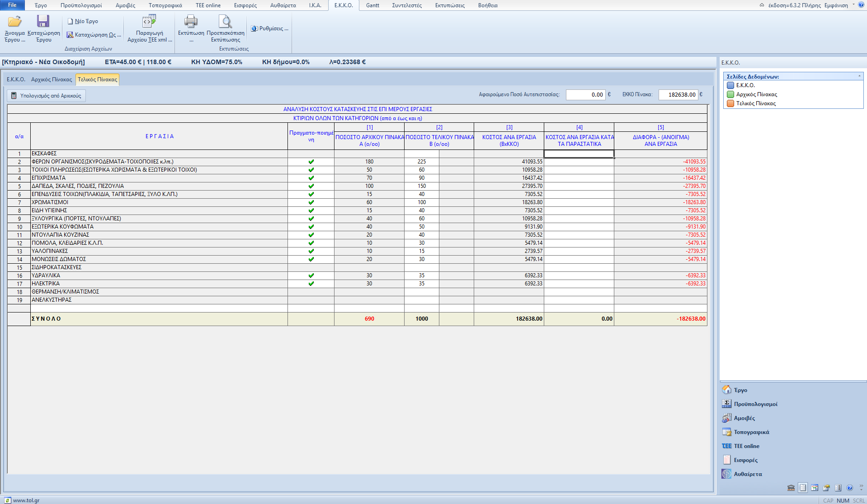Collapse the Σελίδες Δεδομένων panel header arrow

(859, 76)
